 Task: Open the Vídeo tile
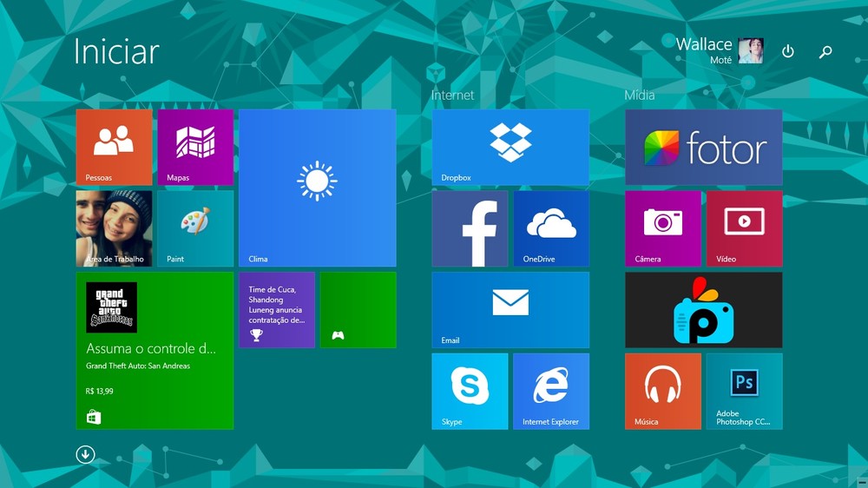pos(745,228)
